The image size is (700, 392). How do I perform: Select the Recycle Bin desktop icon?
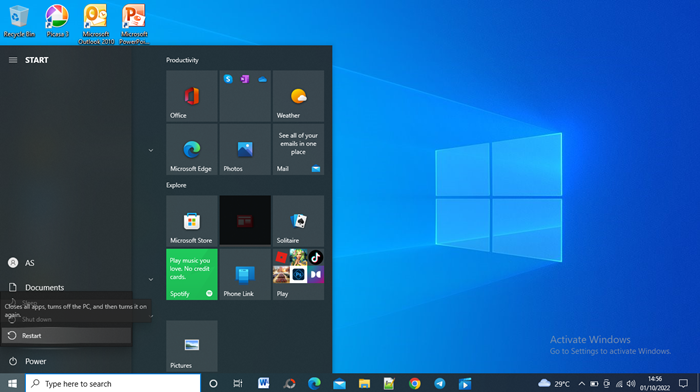[x=19, y=21]
